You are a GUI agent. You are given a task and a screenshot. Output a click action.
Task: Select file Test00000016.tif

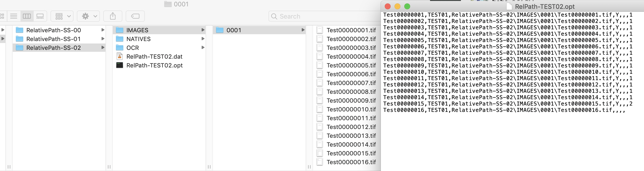point(351,162)
